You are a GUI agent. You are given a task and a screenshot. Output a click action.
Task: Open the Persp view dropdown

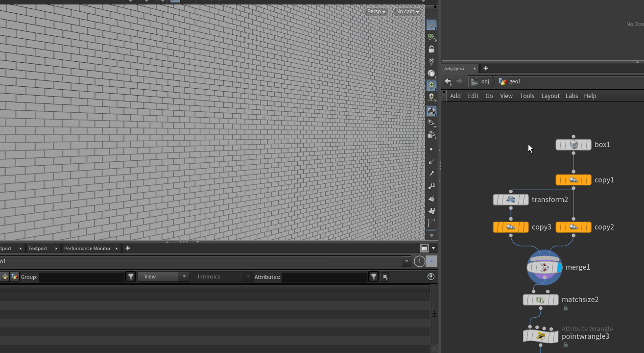pyautogui.click(x=376, y=11)
